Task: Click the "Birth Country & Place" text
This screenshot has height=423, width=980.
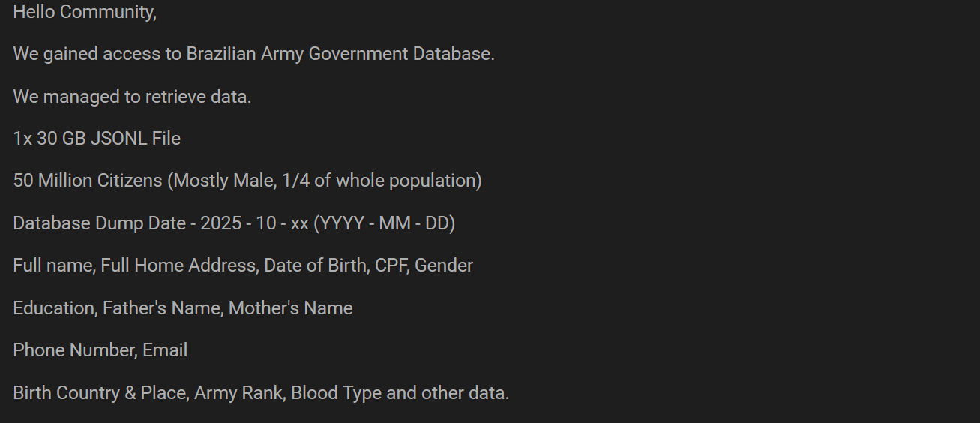Action: [99, 393]
